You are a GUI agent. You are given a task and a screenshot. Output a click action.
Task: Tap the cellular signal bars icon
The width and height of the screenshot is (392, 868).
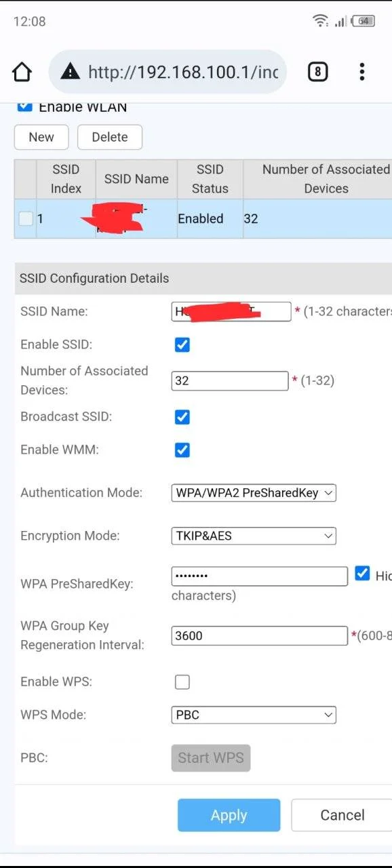click(x=340, y=22)
